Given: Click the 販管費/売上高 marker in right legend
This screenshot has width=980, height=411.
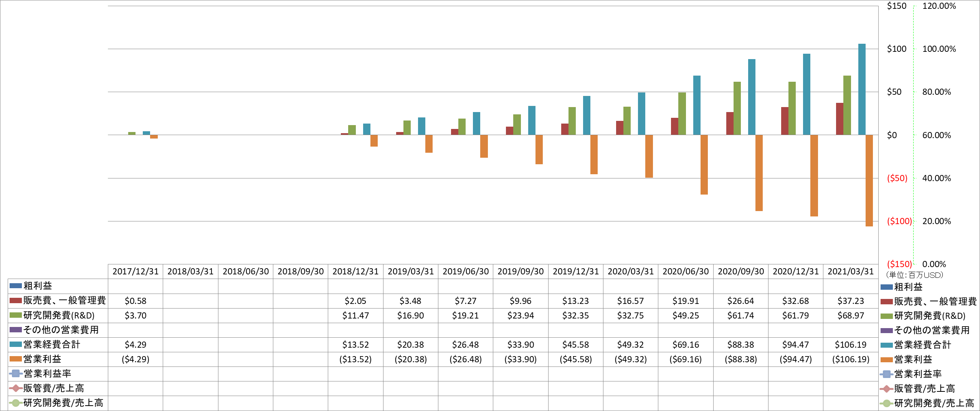Looking at the screenshot, I should point(887,389).
